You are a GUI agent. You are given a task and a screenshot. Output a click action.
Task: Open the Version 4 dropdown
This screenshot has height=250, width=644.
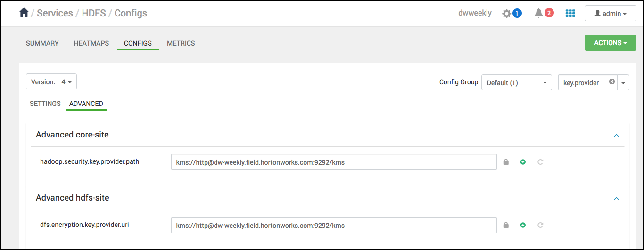pos(51,82)
